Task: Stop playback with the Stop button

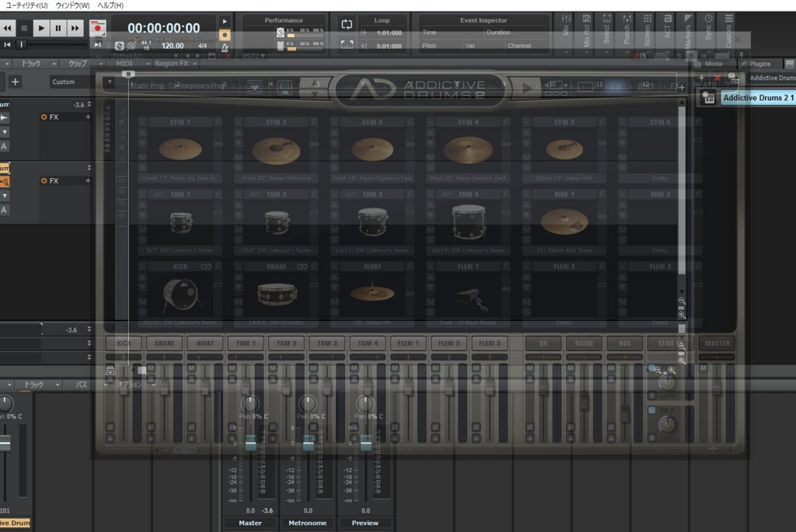Action: (24, 28)
